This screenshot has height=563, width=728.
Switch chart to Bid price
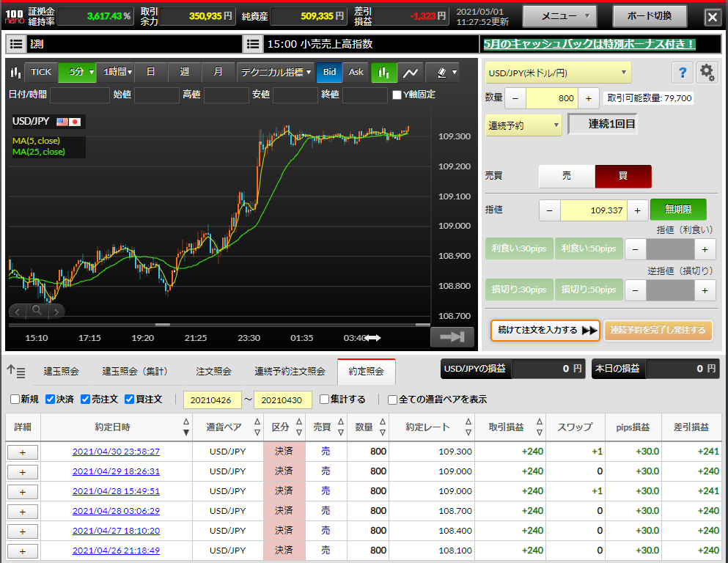[x=329, y=73]
